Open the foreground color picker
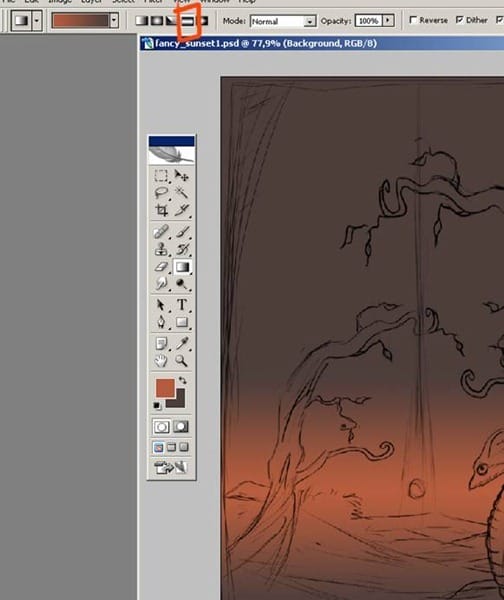The width and height of the screenshot is (504, 600). tap(165, 388)
